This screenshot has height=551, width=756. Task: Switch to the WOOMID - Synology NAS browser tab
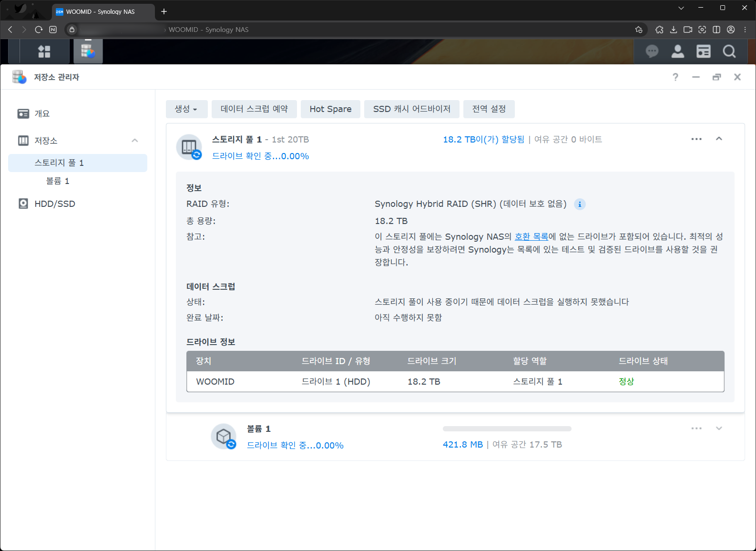103,11
